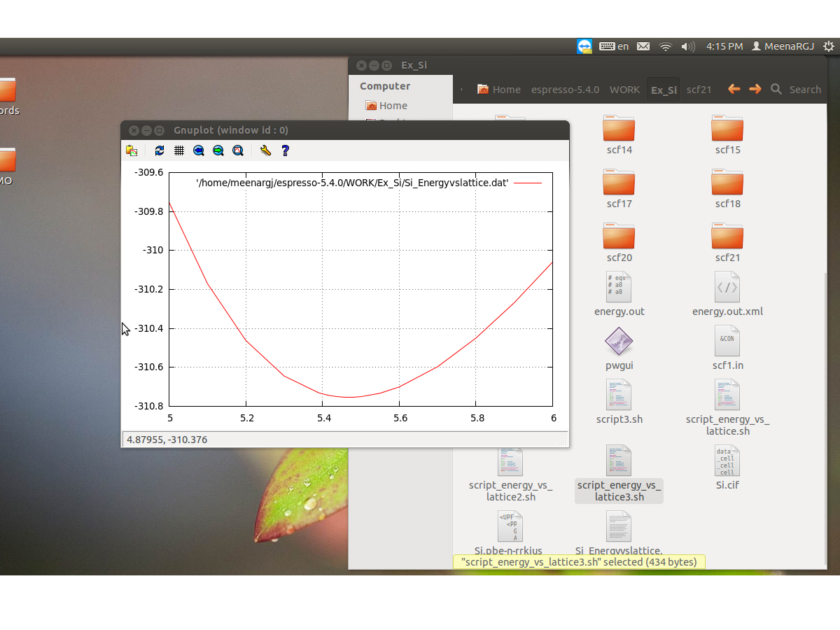Apply next zoom settings in Gnuplot

(218, 150)
